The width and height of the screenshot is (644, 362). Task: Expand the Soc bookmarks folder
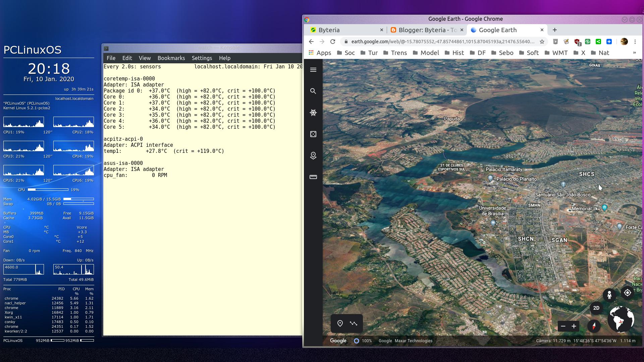click(x=346, y=53)
